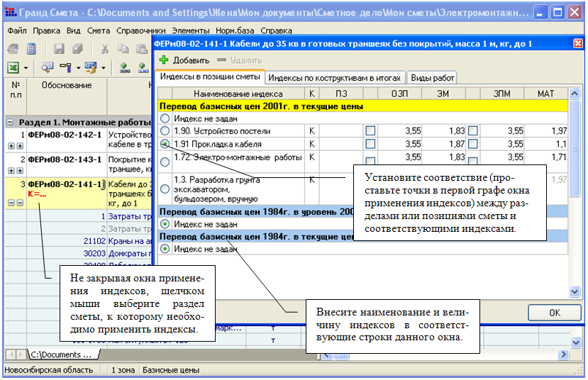
Task: Select radio for 1.3. Разработка грунта экскаватором
Action: click(x=165, y=189)
